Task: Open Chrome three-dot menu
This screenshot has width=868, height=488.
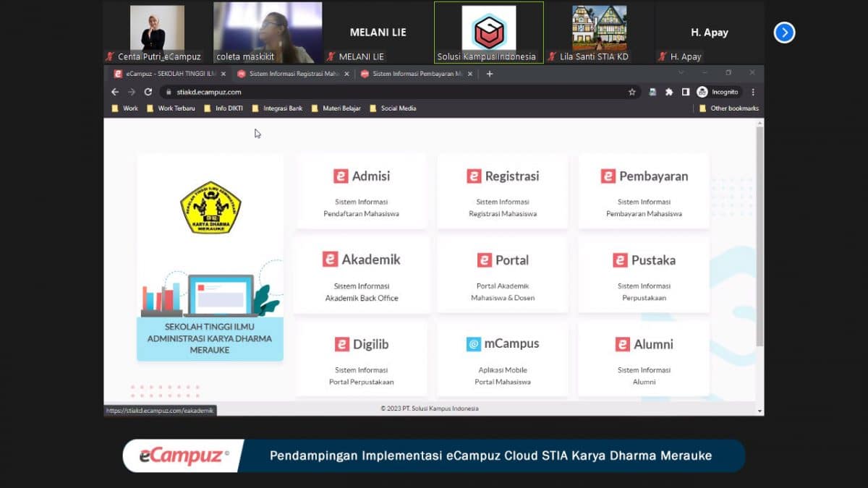Action: (x=753, y=92)
